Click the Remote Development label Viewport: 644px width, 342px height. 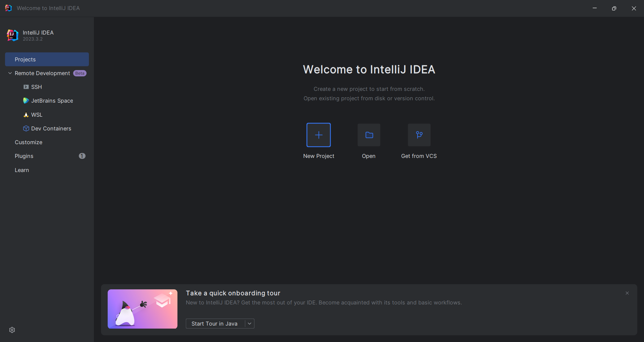[x=42, y=73]
